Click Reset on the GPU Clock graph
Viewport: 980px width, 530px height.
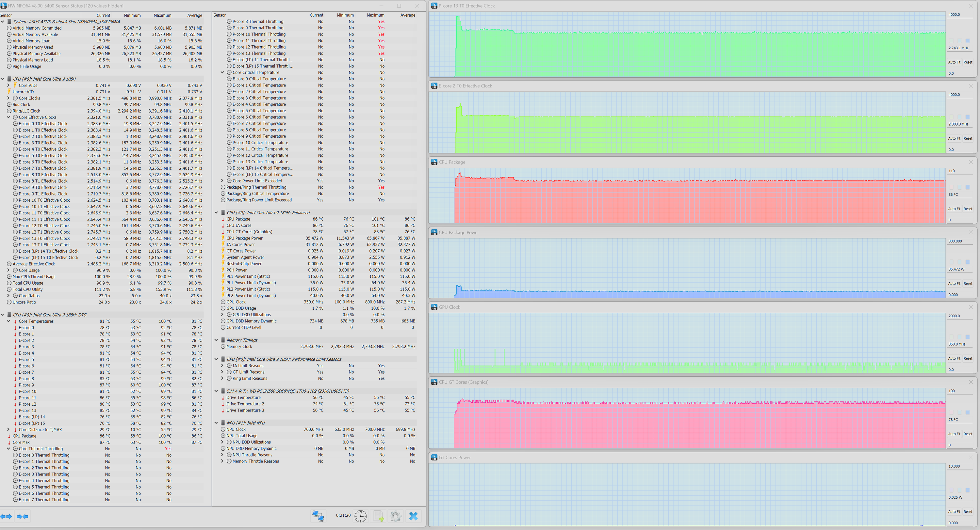point(968,359)
